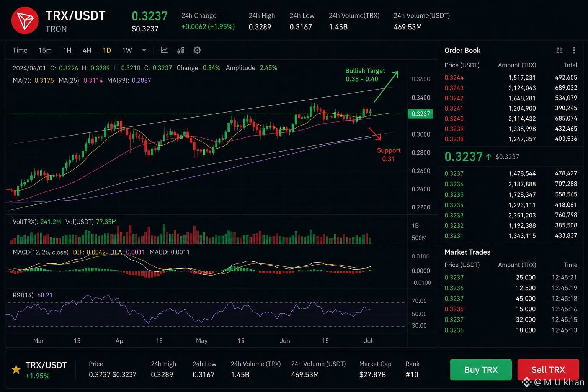This screenshot has height=392, width=588.
Task: Click Market Trades Time column header
Action: 570,265
